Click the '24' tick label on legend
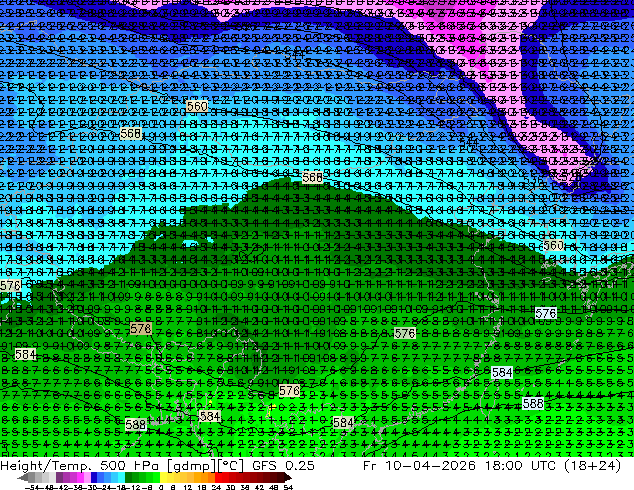 (x=216, y=487)
